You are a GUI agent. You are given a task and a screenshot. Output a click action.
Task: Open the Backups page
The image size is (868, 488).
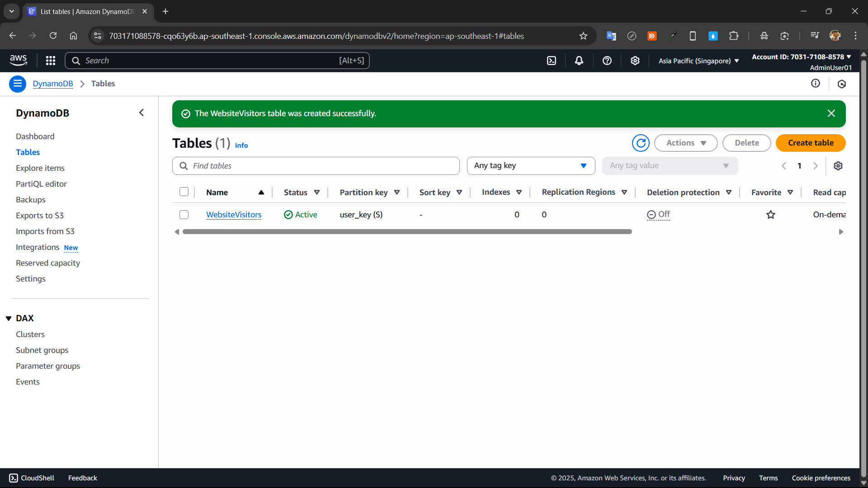[31, 200]
